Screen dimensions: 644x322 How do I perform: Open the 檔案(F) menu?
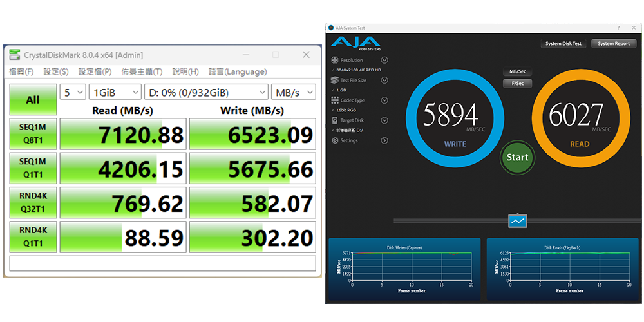tap(21, 71)
